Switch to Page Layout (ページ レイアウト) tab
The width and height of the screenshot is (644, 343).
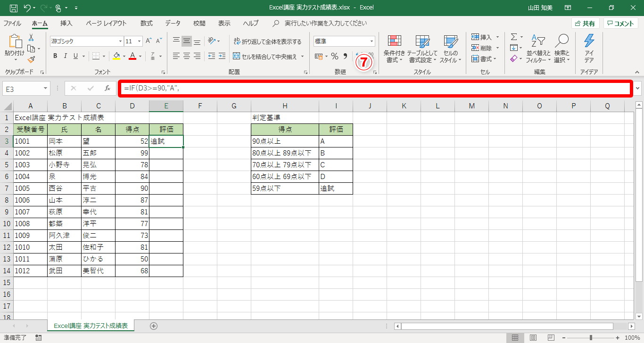(x=106, y=23)
